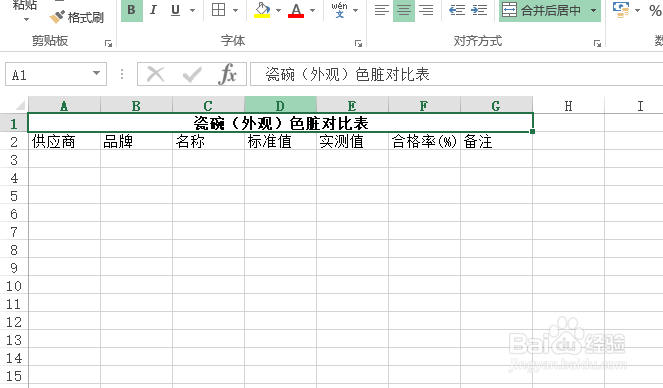Align text right
This screenshot has height=388, width=663.
point(426,10)
